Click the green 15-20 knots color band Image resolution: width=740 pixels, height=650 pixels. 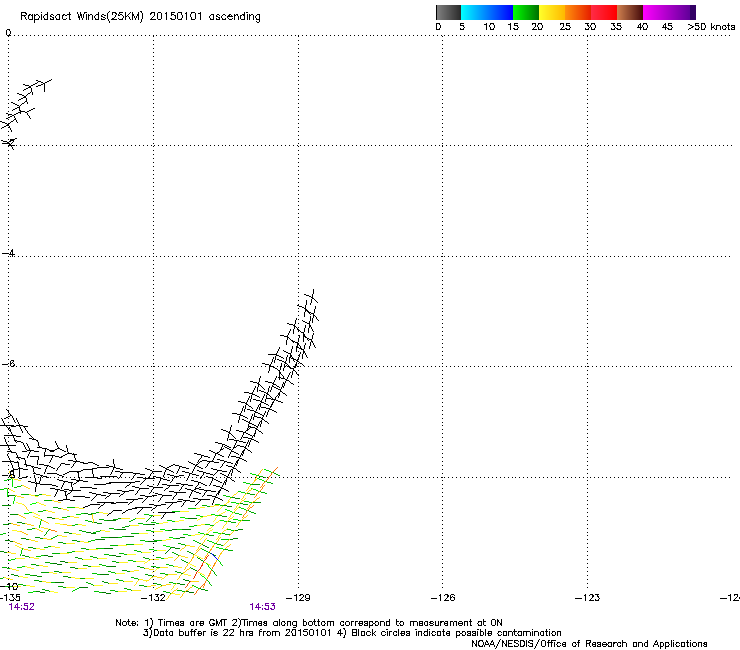(x=526, y=12)
